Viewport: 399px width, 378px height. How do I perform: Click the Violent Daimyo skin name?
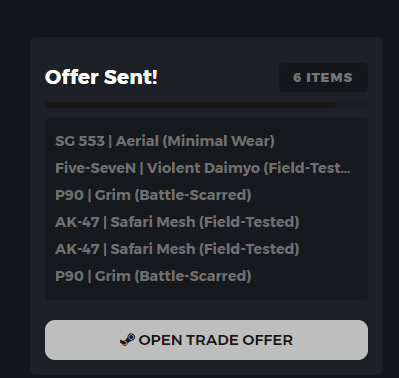pyautogui.click(x=203, y=168)
